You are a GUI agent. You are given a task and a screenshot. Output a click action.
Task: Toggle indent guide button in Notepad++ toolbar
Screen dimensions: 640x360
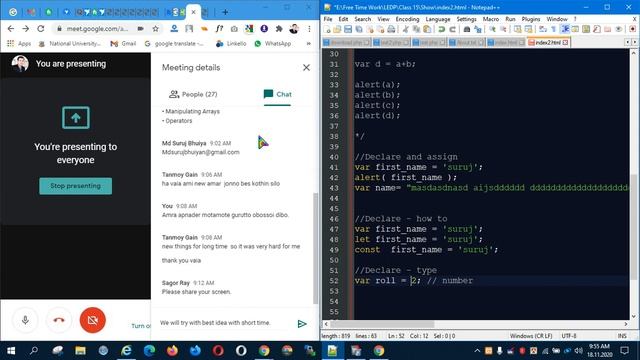pos(565,29)
